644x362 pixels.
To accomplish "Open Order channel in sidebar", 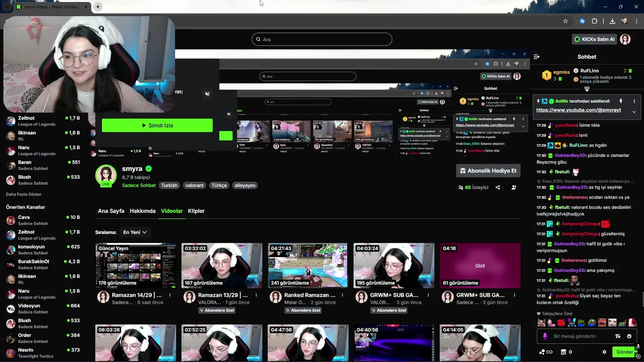I will (43, 338).
